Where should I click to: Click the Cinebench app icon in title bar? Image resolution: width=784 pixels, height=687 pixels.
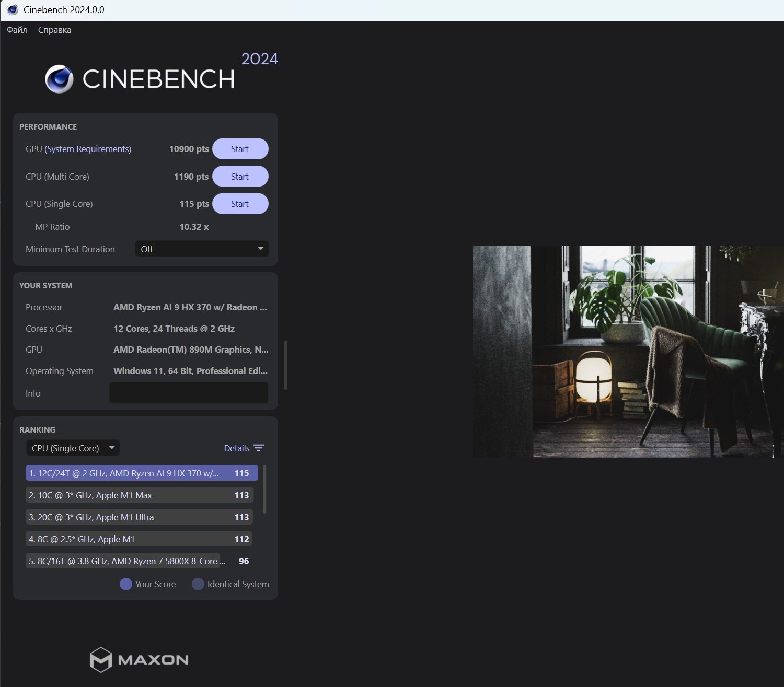coord(13,9)
